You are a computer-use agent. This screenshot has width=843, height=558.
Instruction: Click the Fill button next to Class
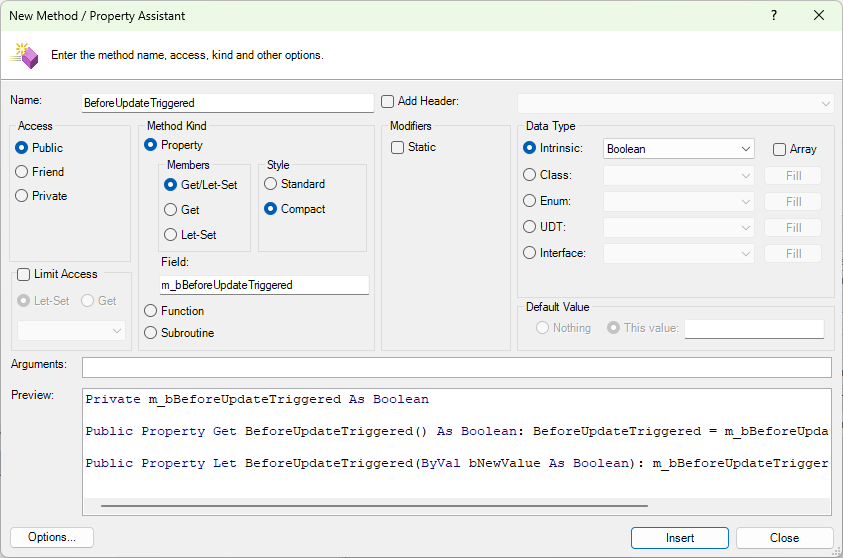pyautogui.click(x=793, y=176)
